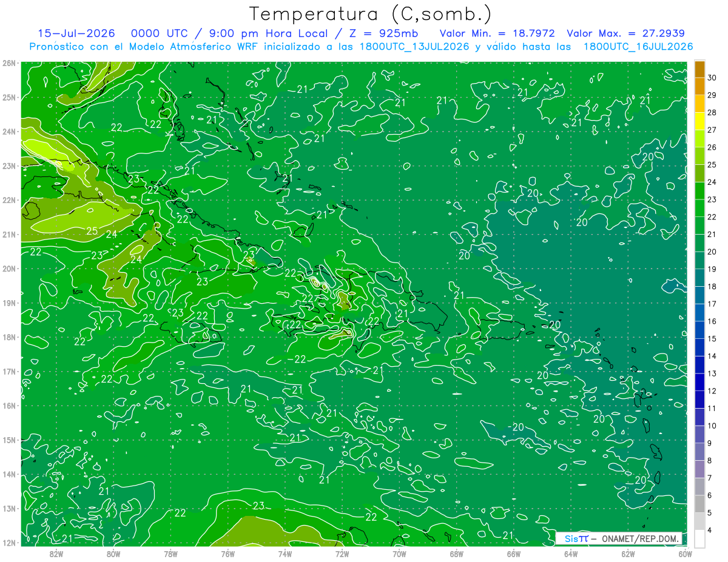The image size is (728, 562).
Task: Click the color scale label "7"
Action: (710, 478)
